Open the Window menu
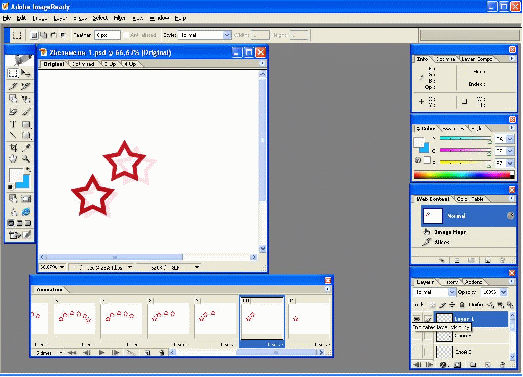Screen dimensions: 523x377 (x=159, y=18)
